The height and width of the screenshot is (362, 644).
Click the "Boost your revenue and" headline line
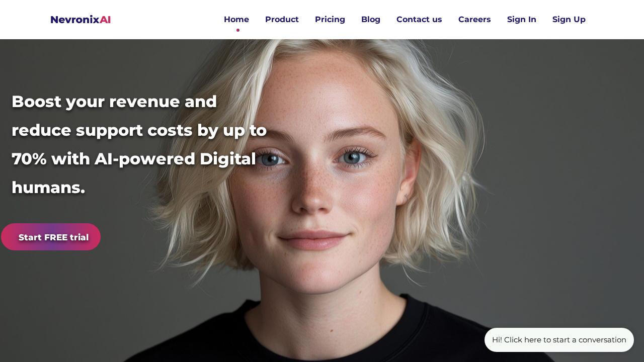114,102
